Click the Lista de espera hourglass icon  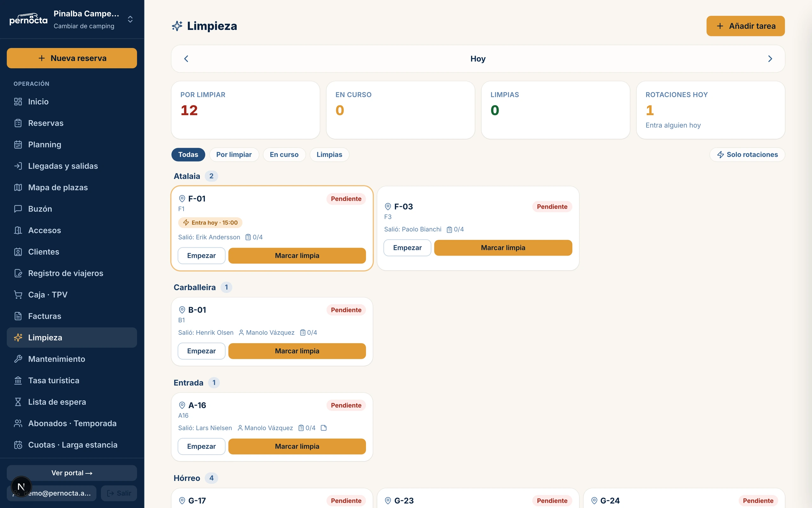[x=18, y=402]
